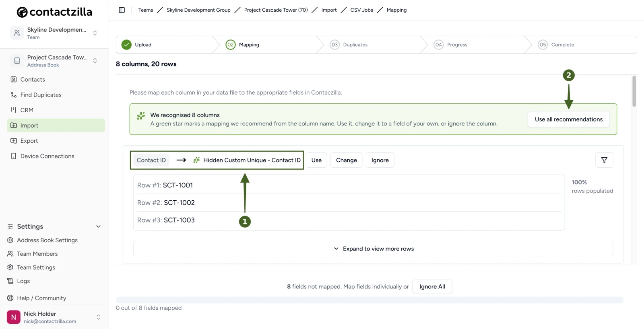Click the Nick Holder avatar
This screenshot has height=329, width=644.
(14, 317)
